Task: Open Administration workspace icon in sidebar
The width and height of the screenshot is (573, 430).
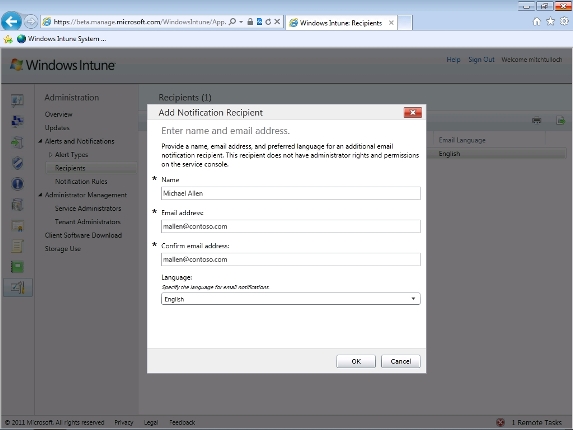Action: (18, 288)
